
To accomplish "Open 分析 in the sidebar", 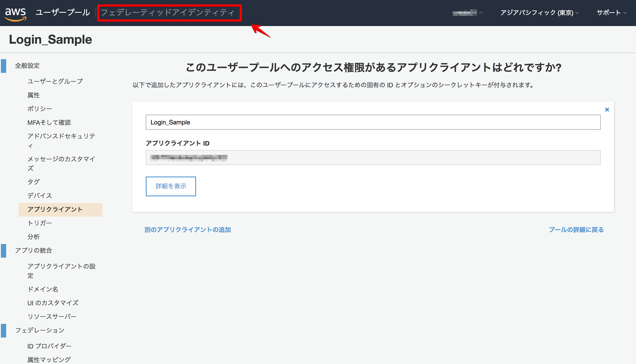I will pyautogui.click(x=34, y=237).
